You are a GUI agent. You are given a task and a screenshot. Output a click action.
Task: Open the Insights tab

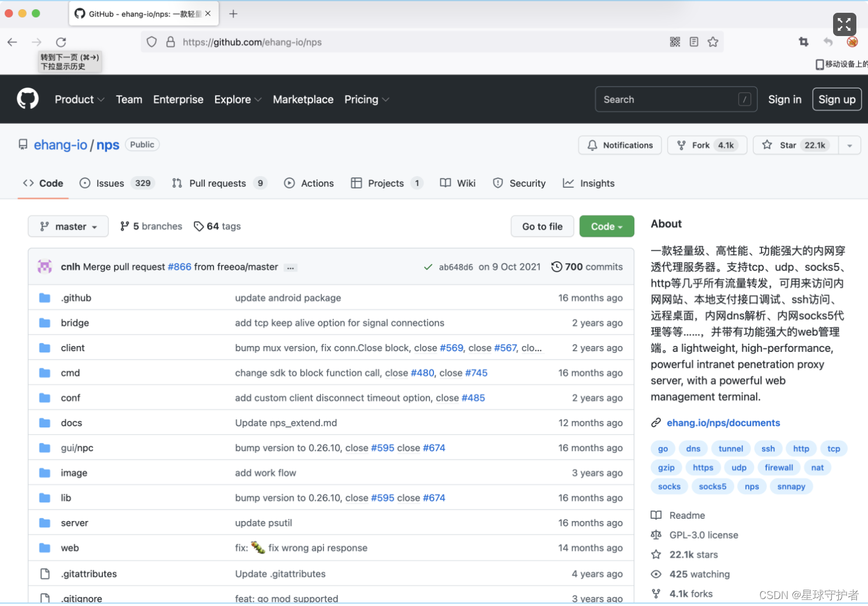pyautogui.click(x=589, y=183)
